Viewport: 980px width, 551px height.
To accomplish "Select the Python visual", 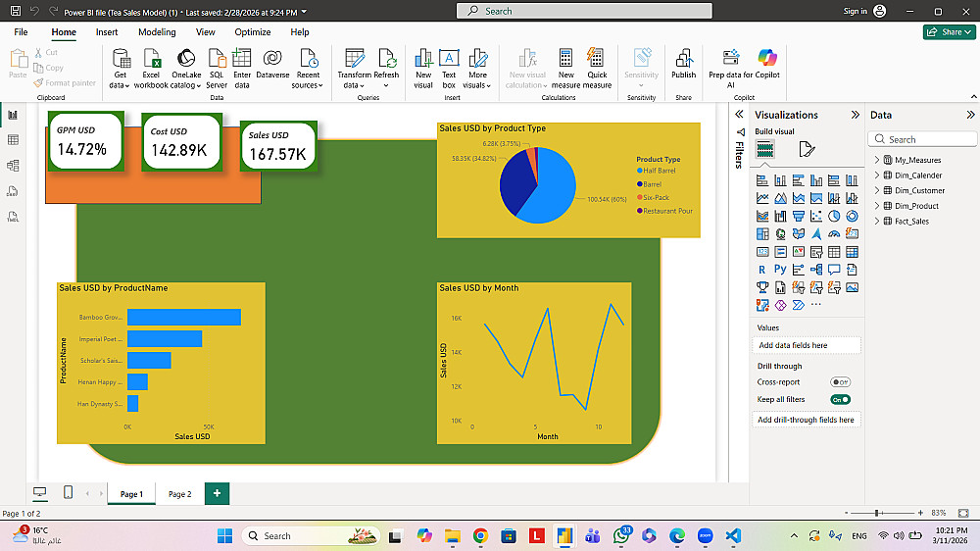I will [780, 270].
